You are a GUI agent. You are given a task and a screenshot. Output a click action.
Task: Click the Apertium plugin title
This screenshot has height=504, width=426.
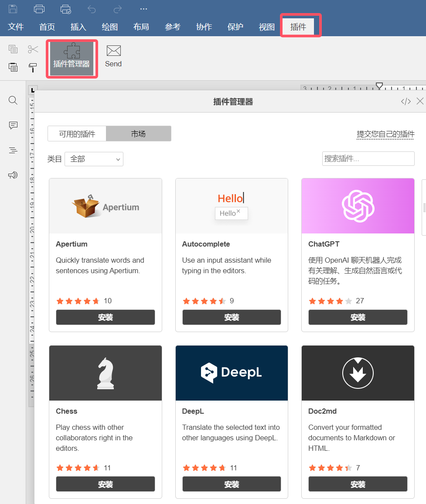(x=72, y=244)
